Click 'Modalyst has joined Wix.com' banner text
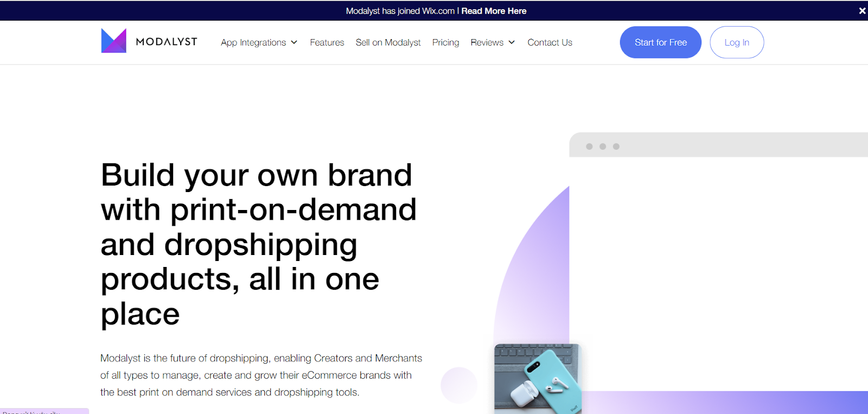Viewport: 868px width, 414px height. coord(400,11)
